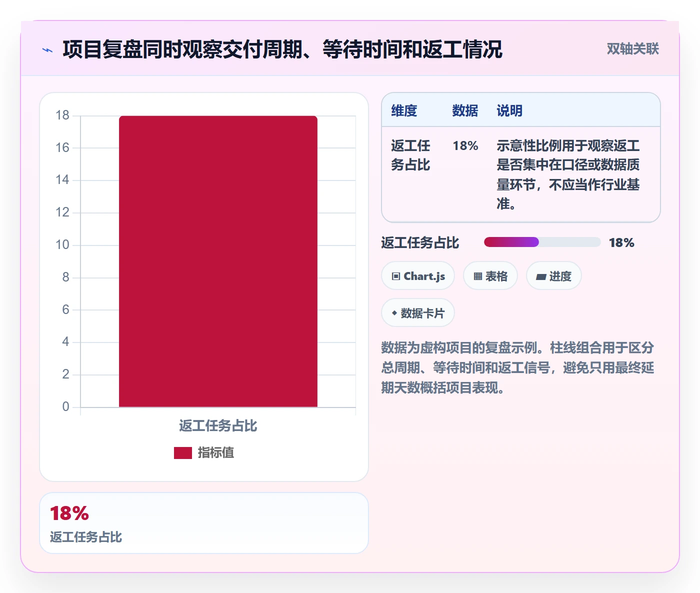Click the 返工任务占比 caption in the stat card
Viewport: 700px width, 593px height.
(86, 537)
